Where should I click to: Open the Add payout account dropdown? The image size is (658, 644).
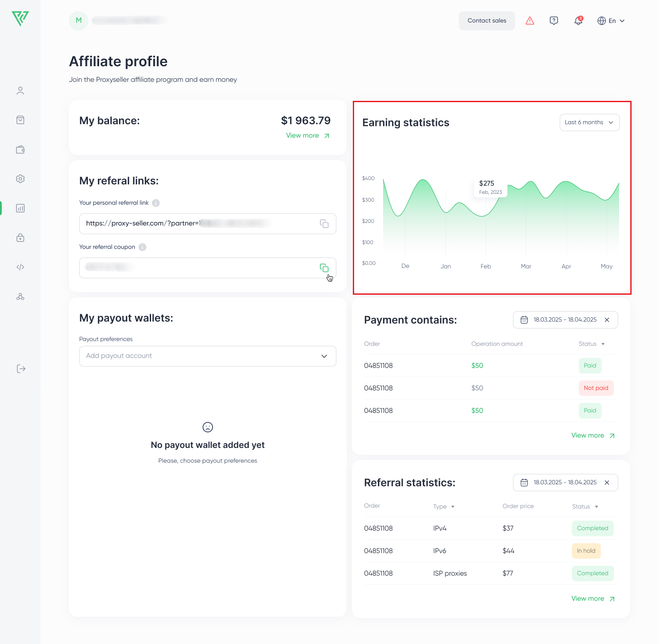(x=208, y=356)
